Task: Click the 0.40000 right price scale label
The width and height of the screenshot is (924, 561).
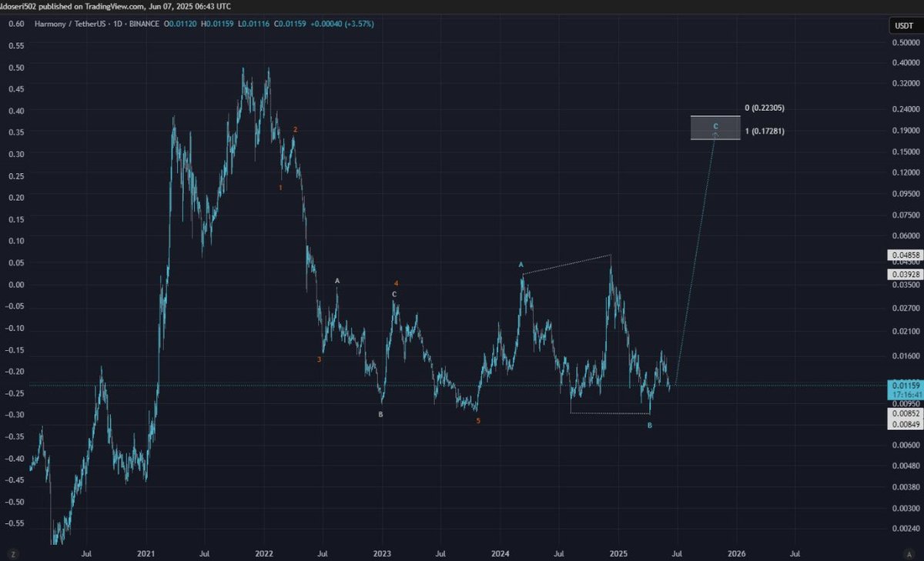Action: (906, 63)
